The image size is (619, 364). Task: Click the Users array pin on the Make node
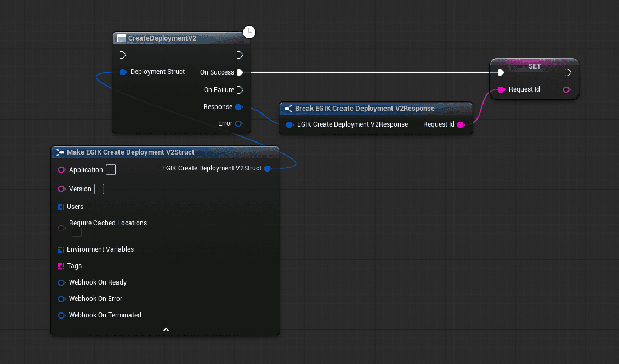pyautogui.click(x=61, y=207)
